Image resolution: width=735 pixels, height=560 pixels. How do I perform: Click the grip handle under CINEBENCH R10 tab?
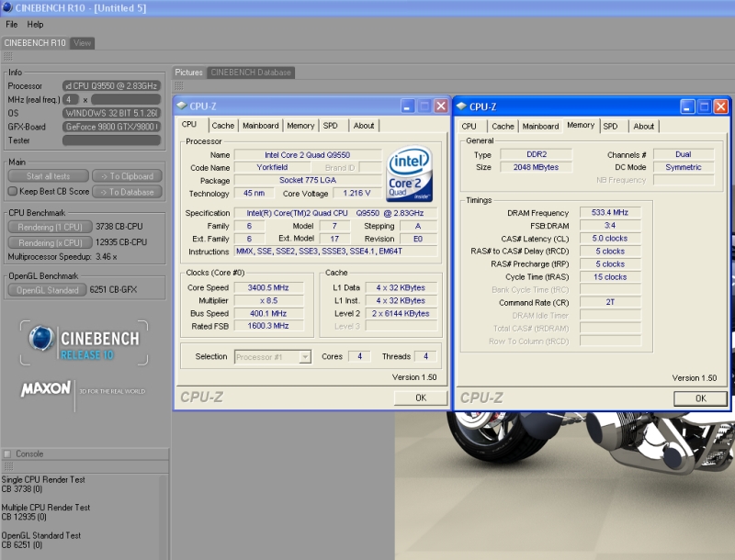(x=8, y=57)
